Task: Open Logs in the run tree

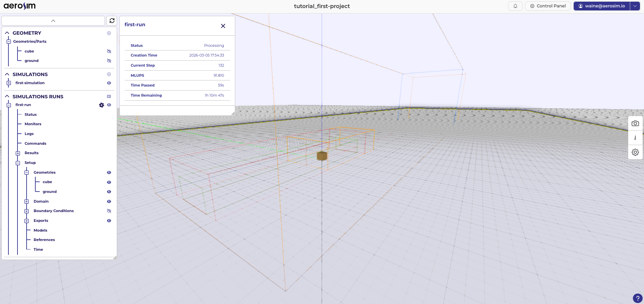Action: pyautogui.click(x=29, y=134)
